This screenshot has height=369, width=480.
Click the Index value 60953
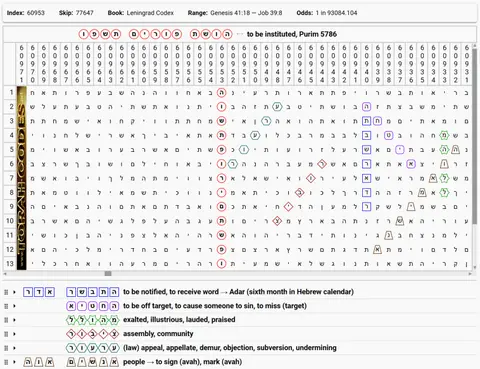(x=36, y=13)
